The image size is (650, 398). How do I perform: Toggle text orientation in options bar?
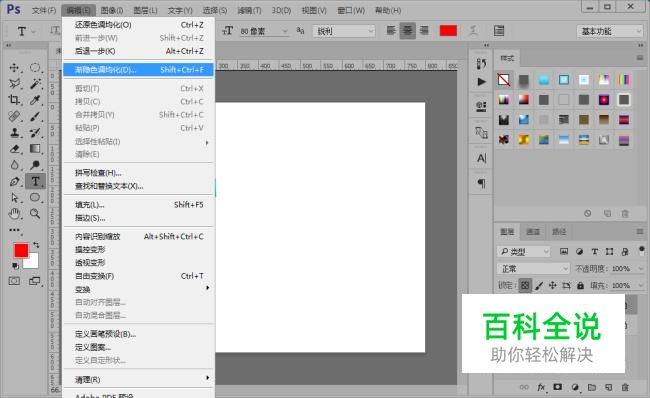tap(55, 30)
